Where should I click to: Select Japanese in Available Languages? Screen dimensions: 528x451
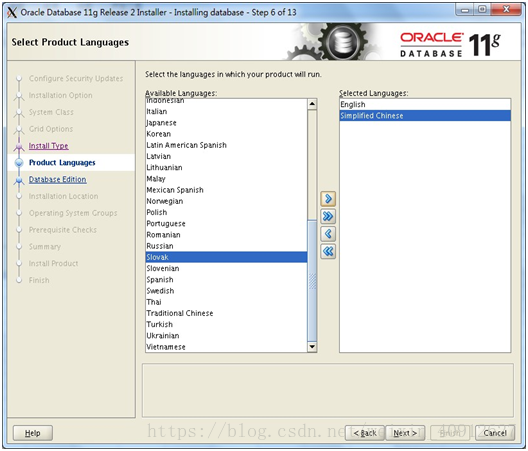226,123
